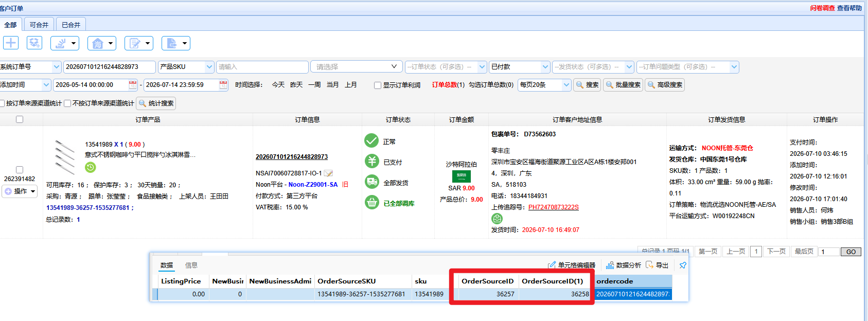The width and height of the screenshot is (868, 321).
Task: Click the 搜索 search button
Action: [587, 85]
